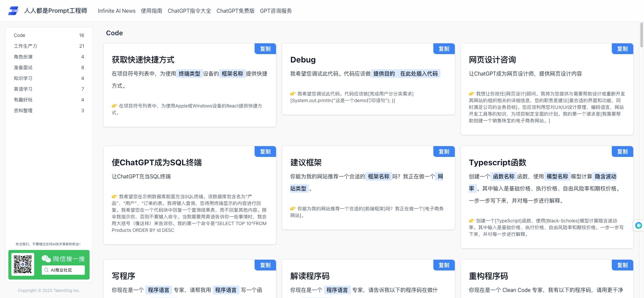
Task: Click the pointing-hand emoji in 建议框架 example
Action: tap(293, 209)
